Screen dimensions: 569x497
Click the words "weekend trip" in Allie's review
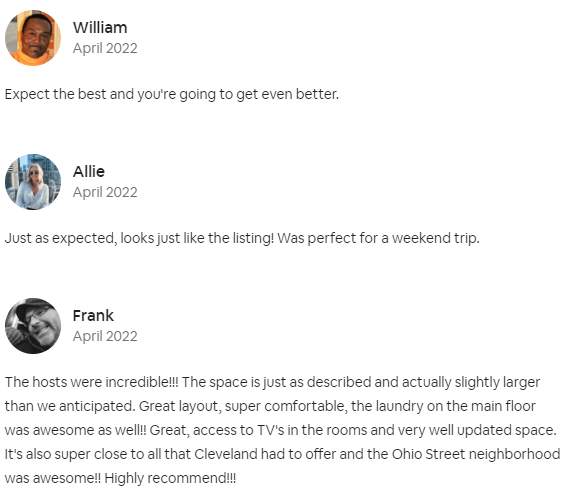(436, 238)
